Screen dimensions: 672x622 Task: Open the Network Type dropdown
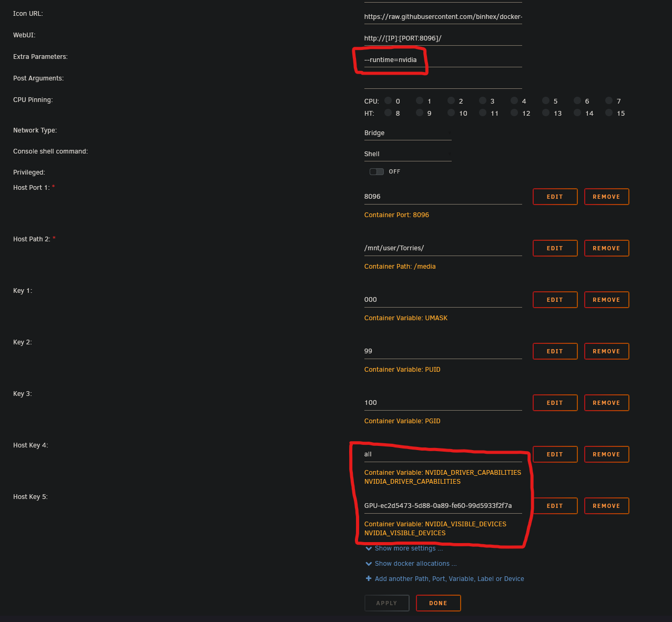tap(408, 133)
